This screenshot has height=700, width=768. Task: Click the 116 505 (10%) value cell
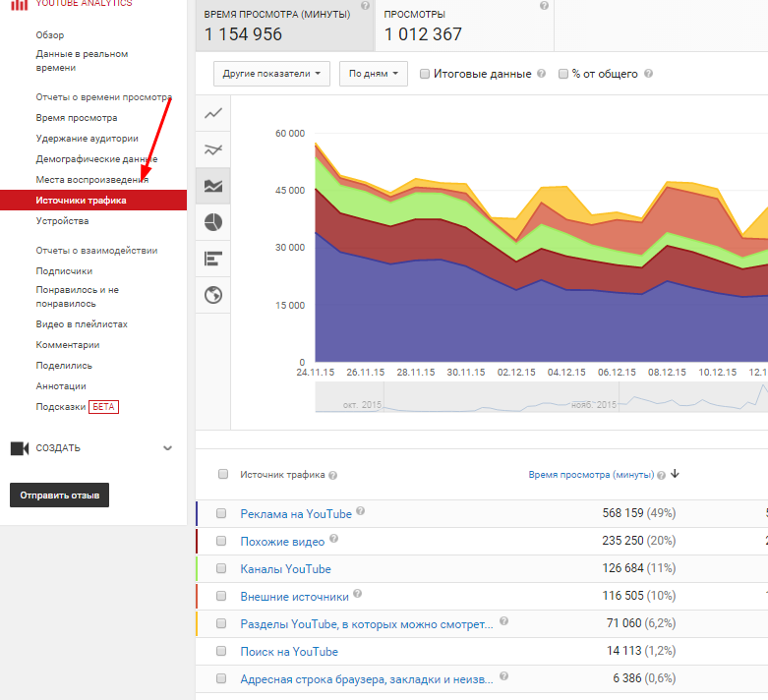point(639,595)
